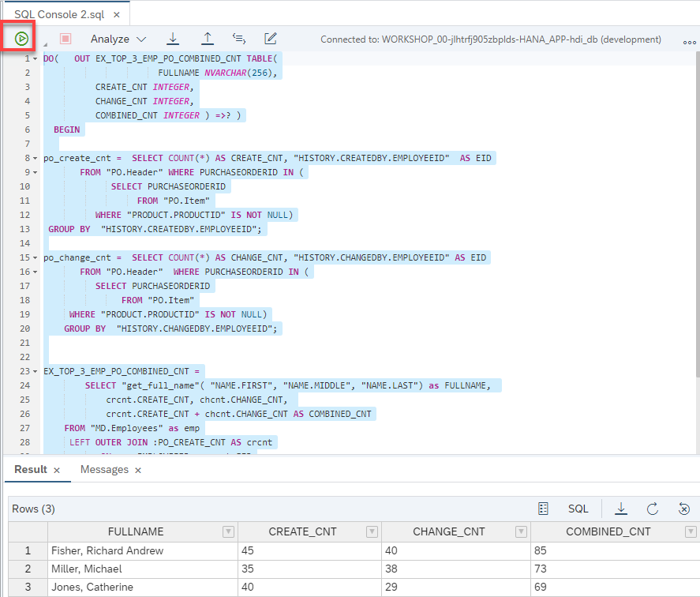This screenshot has width=700, height=597.
Task: Click line number 14 in the gutter
Action: pyautogui.click(x=25, y=243)
